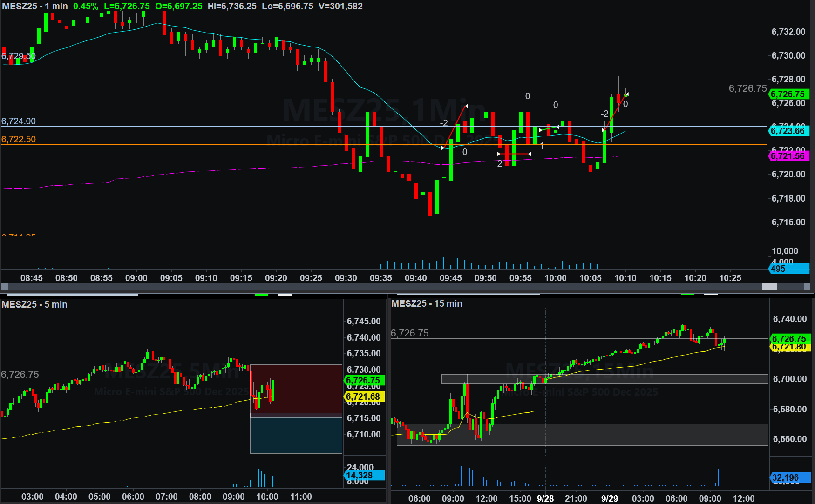The height and width of the screenshot is (504, 815).
Task: Select the cyan 6,723.66 moving average price tag
Action: click(789, 131)
